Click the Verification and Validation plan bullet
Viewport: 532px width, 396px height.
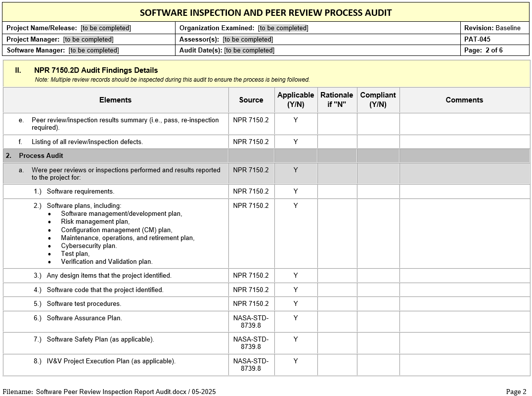(x=107, y=262)
